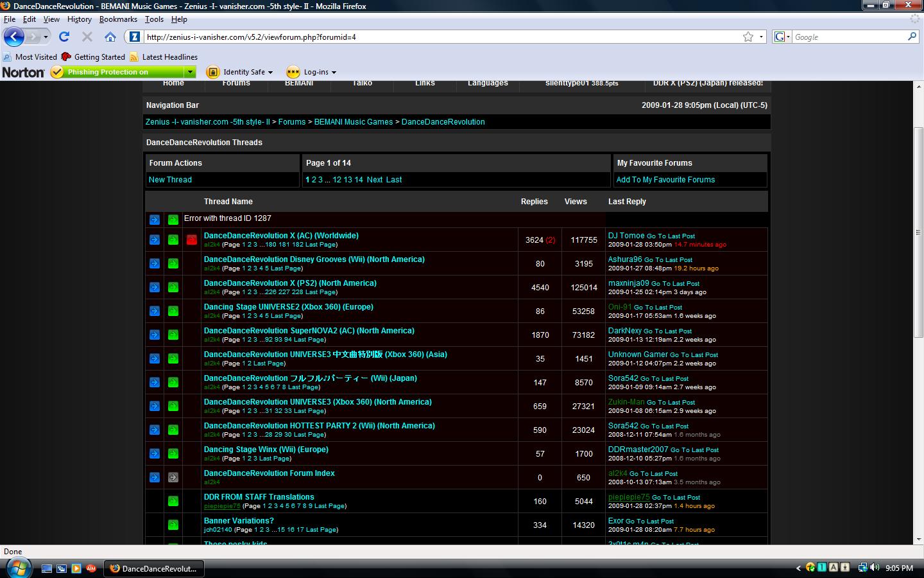This screenshot has height=578, width=924.
Task: Click the Getting Started bookmark
Action: click(x=93, y=57)
